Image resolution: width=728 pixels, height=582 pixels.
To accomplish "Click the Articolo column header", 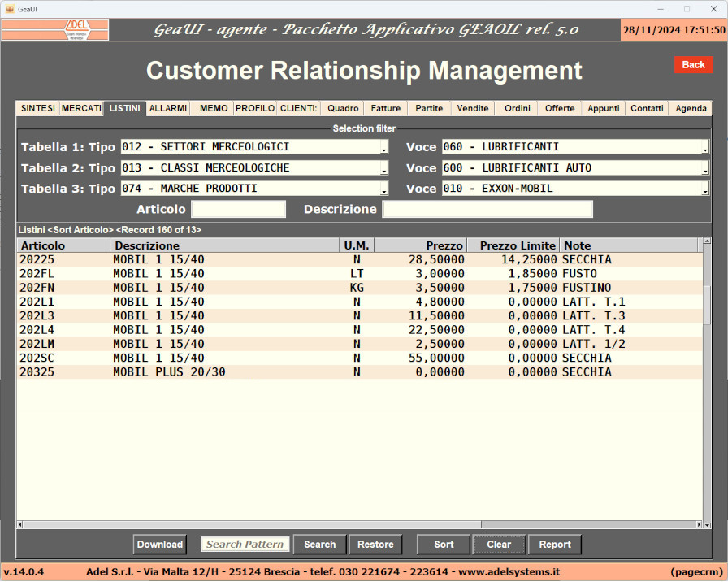I will 63,245.
